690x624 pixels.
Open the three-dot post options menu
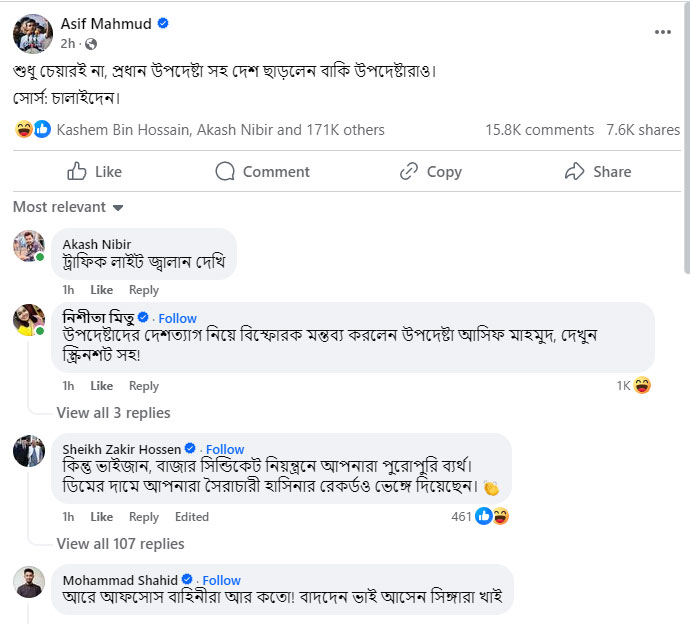tap(662, 32)
